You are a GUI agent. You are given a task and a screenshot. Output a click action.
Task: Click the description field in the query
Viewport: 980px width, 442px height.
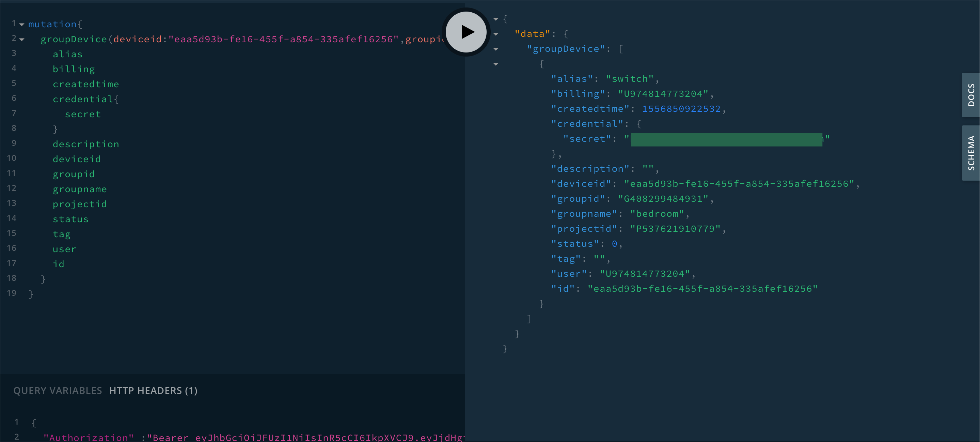pos(86,144)
